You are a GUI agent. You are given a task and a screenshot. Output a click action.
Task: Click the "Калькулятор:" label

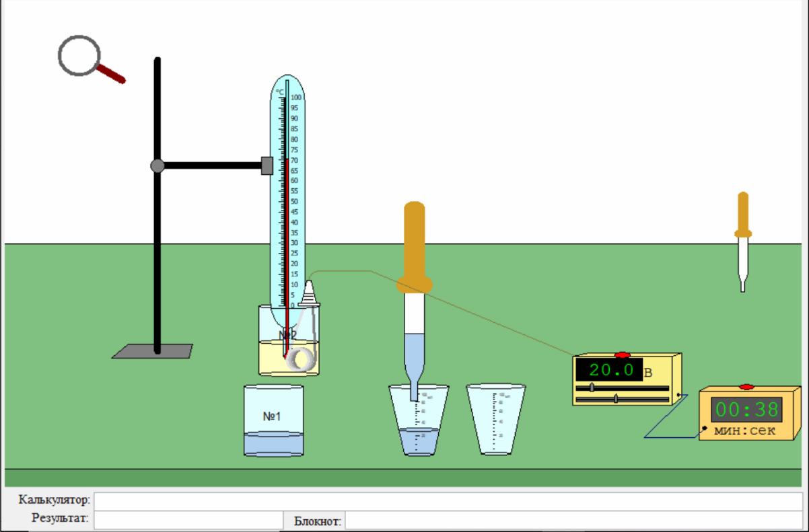55,500
